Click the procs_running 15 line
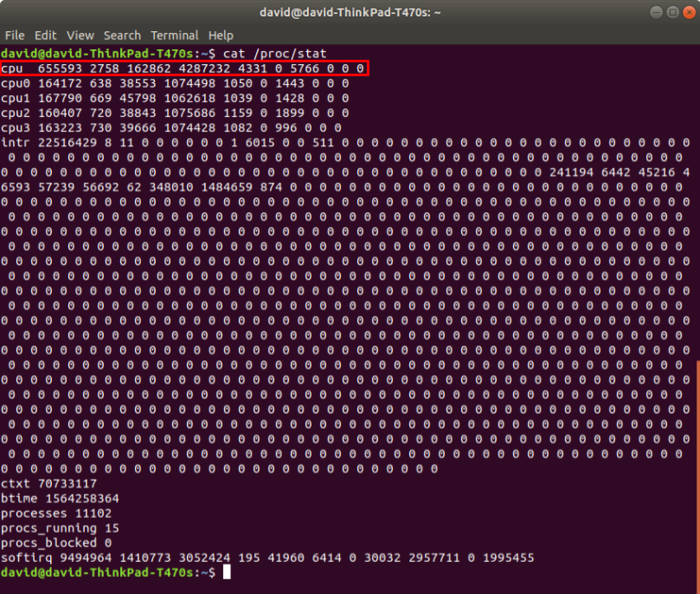Viewport: 700px width, 594px height. (x=60, y=528)
